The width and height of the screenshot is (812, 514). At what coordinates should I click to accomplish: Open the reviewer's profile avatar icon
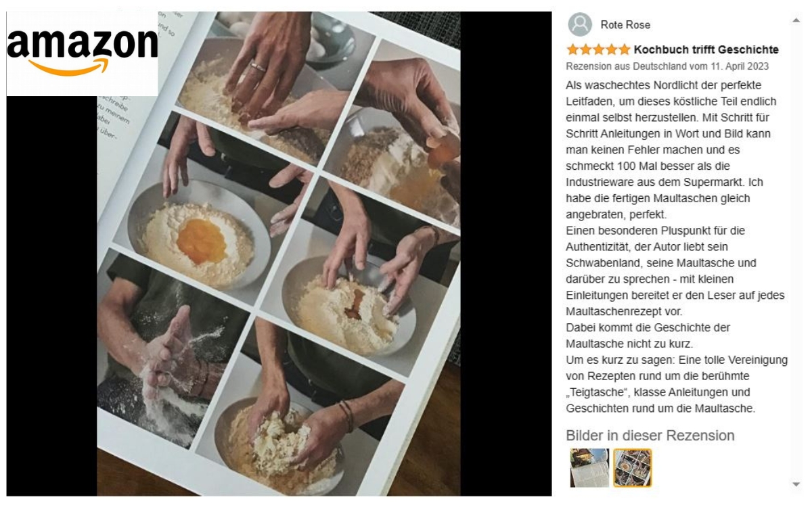click(580, 24)
